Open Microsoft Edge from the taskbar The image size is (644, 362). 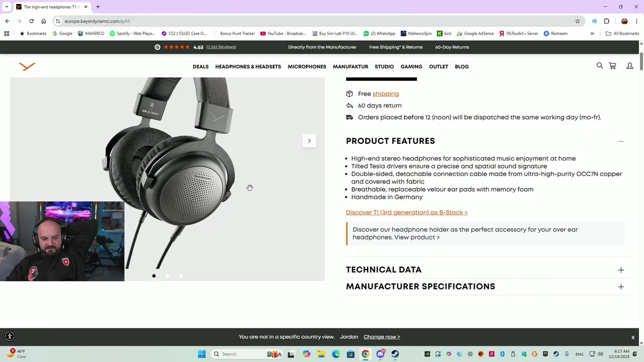[336, 354]
